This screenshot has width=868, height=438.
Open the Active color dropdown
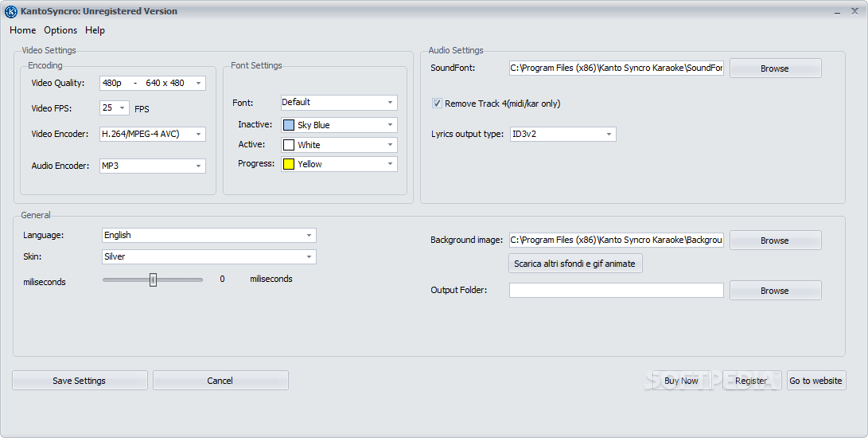339,145
